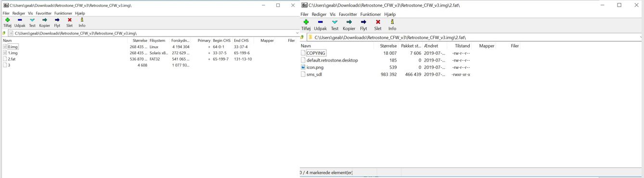Image resolution: width=644 pixels, height=178 pixels.
Task: Maximize the right 2.fat window
Action: click(619, 5)
